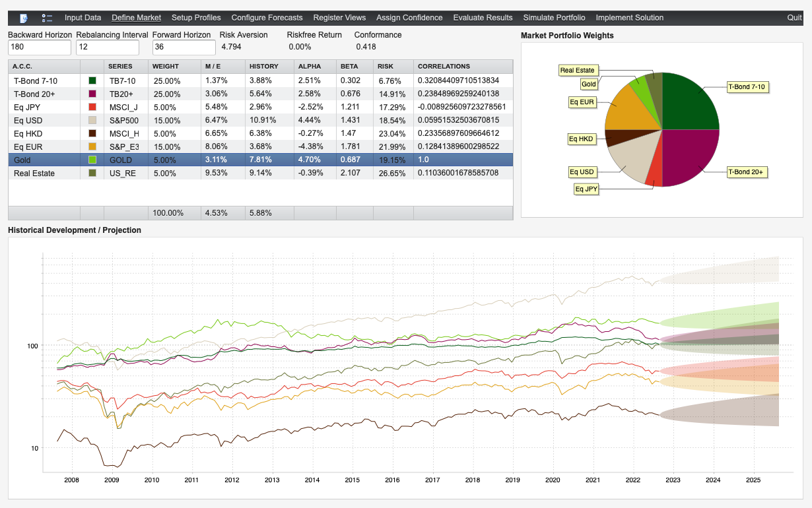Screen dimensions: 812x508
Task: Click the Backward Horizon input field
Action: tap(40, 48)
